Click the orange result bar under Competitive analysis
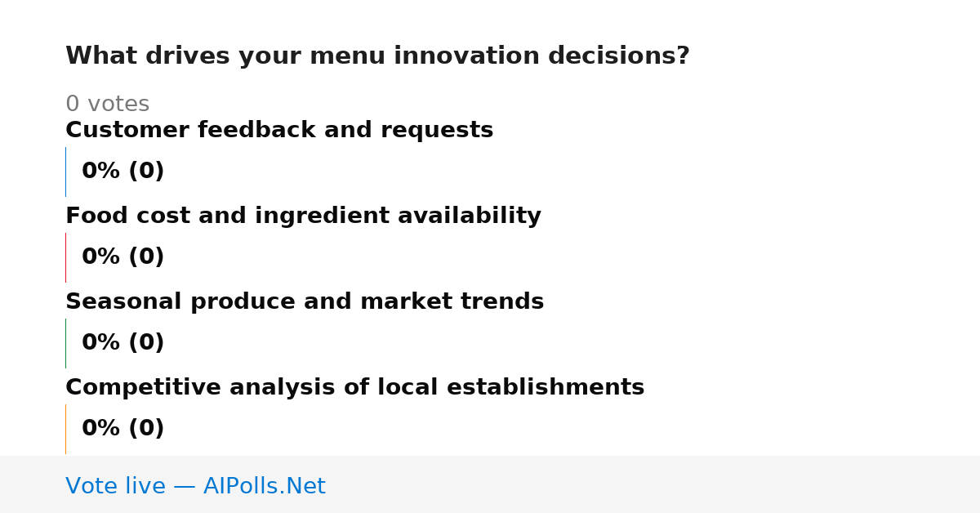The height and width of the screenshot is (513, 980). pos(65,429)
